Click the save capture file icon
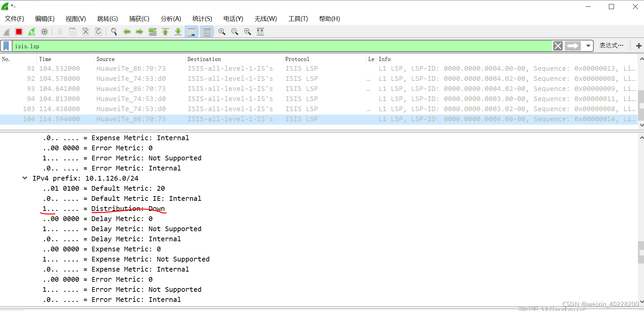644x311 pixels. click(73, 32)
